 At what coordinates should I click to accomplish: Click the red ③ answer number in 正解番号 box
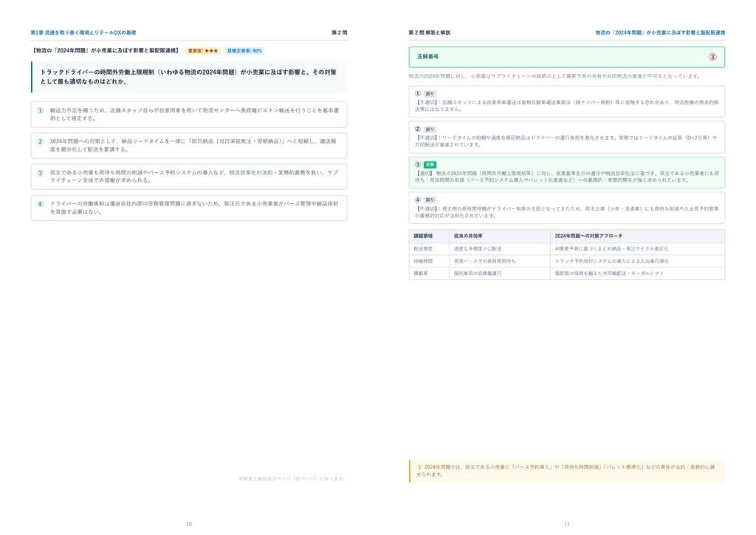(712, 57)
